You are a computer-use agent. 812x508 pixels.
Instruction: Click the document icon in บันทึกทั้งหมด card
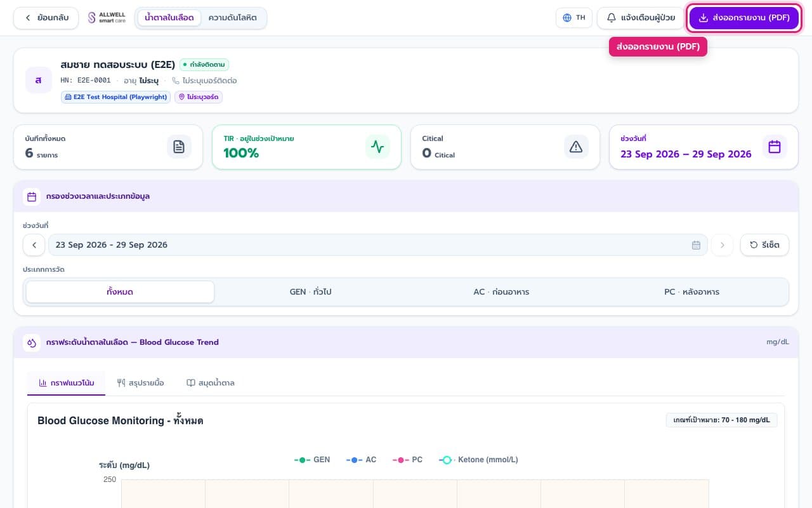pyautogui.click(x=179, y=147)
